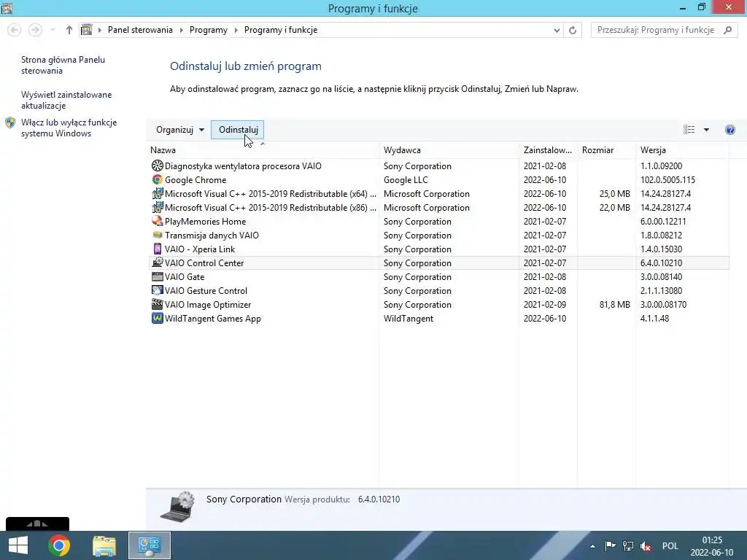Click the VAIO Control Center icon
The height and width of the screenshot is (560, 747).
pyautogui.click(x=158, y=262)
